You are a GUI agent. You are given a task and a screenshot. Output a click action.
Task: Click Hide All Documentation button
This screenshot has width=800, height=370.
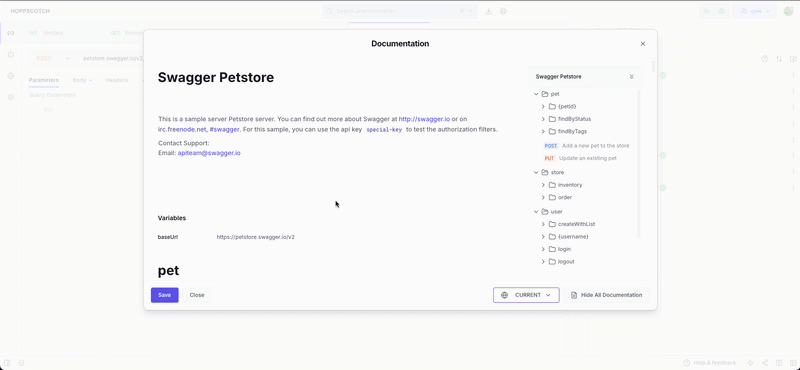tap(606, 295)
